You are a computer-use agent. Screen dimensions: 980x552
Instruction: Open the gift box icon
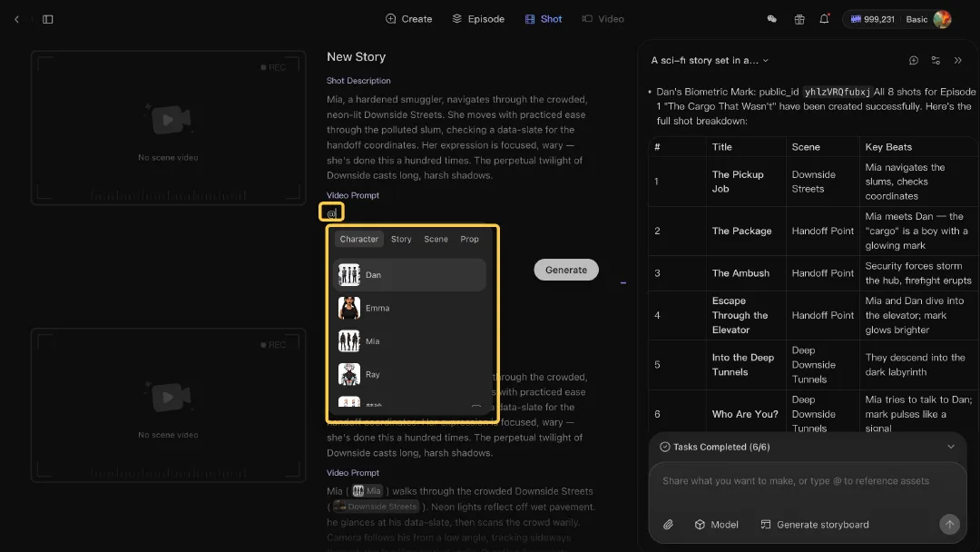click(x=799, y=19)
